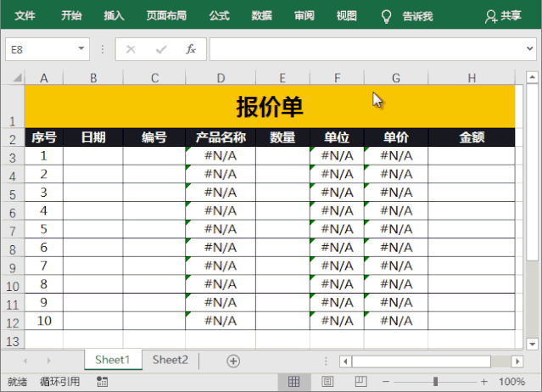Select the 金额 header cell
Image resolution: width=542 pixels, height=392 pixels.
[x=472, y=137]
